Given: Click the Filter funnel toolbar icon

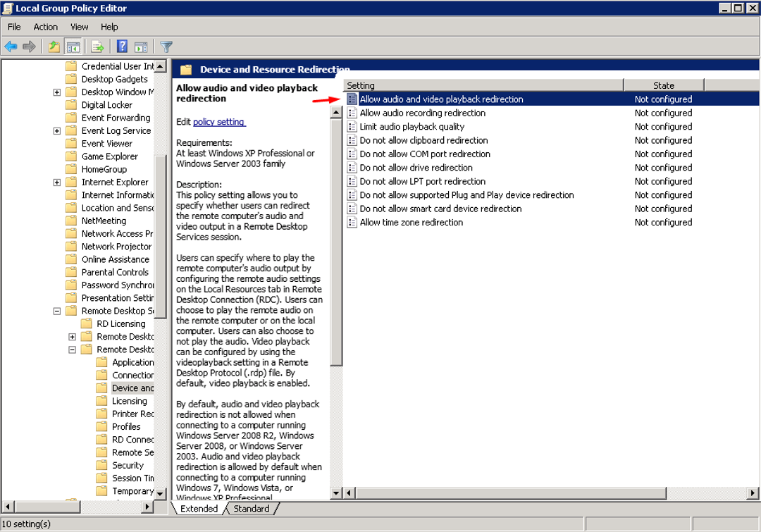Looking at the screenshot, I should (x=166, y=47).
